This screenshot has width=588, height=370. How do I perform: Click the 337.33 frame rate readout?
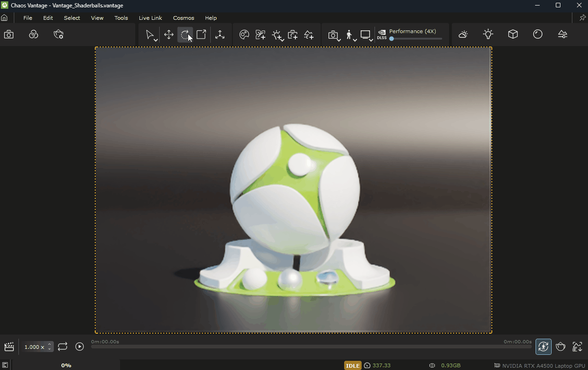pyautogui.click(x=381, y=365)
